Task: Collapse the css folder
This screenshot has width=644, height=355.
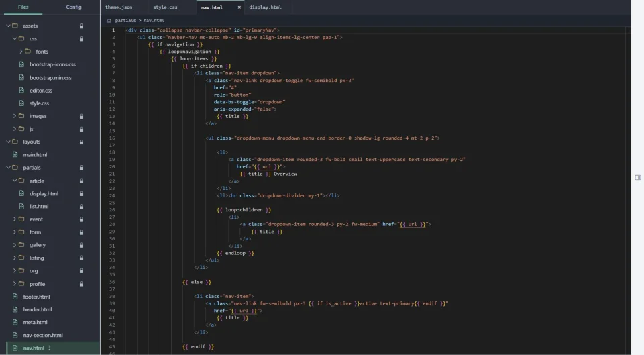Action: [x=15, y=38]
